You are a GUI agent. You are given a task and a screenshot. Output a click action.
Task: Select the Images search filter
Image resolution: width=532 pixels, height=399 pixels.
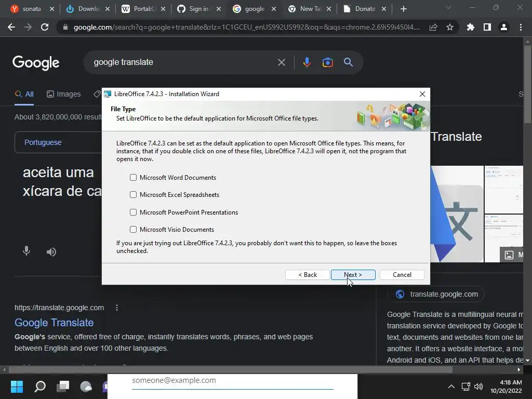(x=64, y=95)
